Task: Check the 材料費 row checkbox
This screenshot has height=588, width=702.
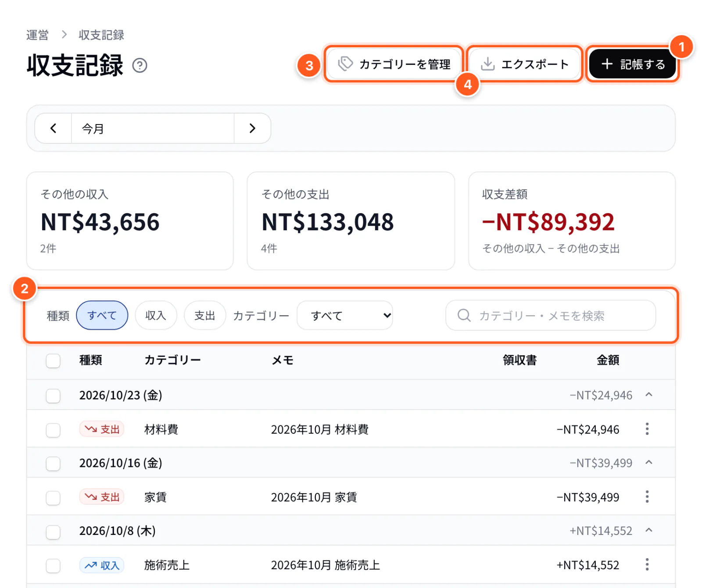Action: (53, 430)
